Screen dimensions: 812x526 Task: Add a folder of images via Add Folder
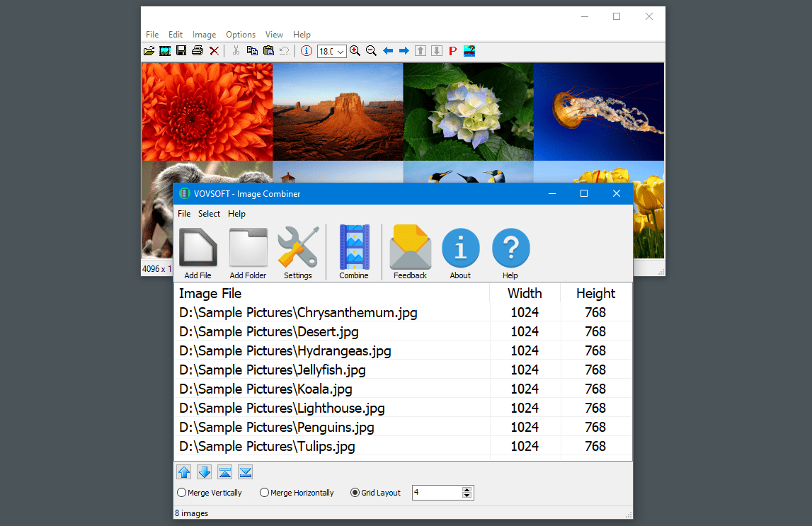point(248,247)
